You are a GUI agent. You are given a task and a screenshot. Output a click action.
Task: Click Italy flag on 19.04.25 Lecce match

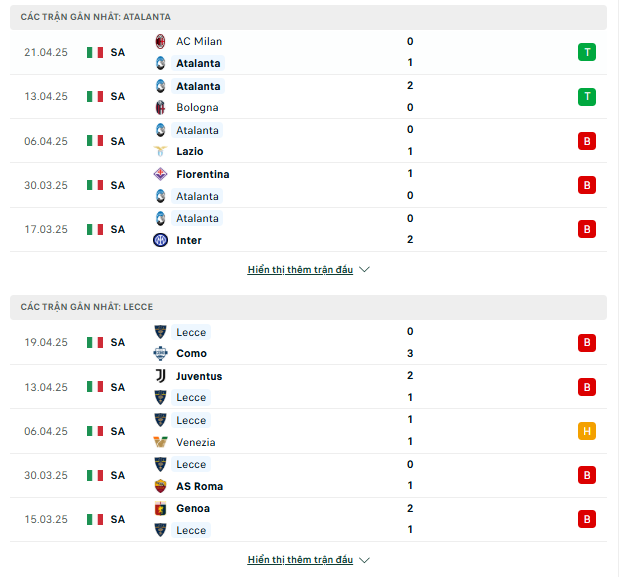(x=95, y=342)
